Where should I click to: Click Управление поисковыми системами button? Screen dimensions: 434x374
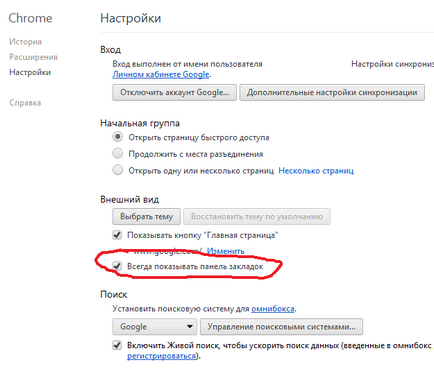pyautogui.click(x=281, y=327)
